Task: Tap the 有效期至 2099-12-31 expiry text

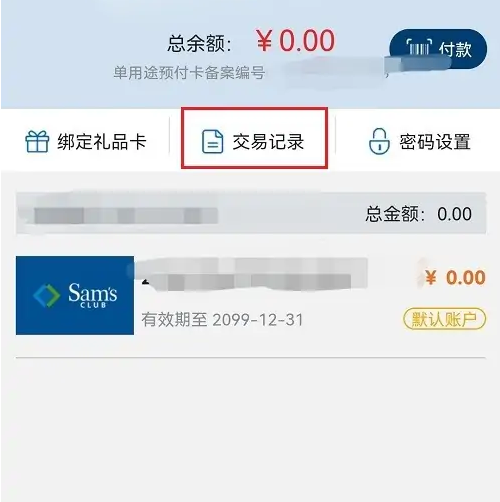Action: pos(222,320)
